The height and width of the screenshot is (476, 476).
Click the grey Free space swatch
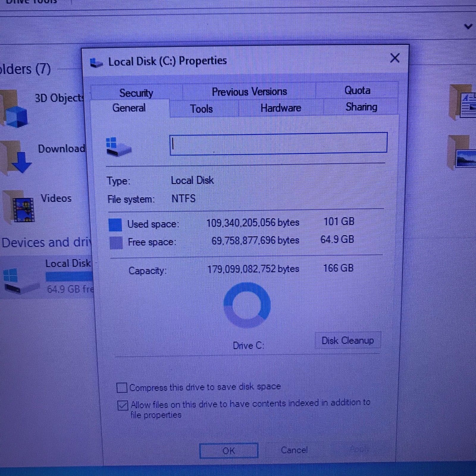coord(116,243)
